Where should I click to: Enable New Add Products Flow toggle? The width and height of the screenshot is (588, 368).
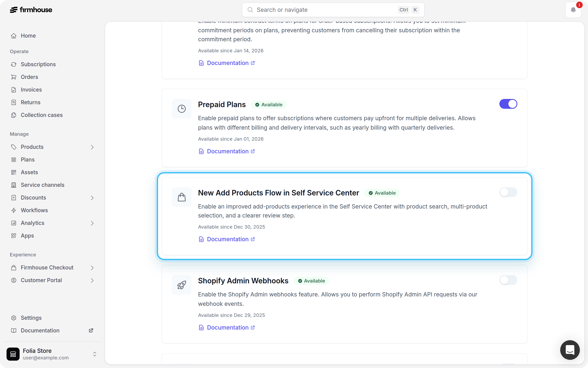click(508, 192)
